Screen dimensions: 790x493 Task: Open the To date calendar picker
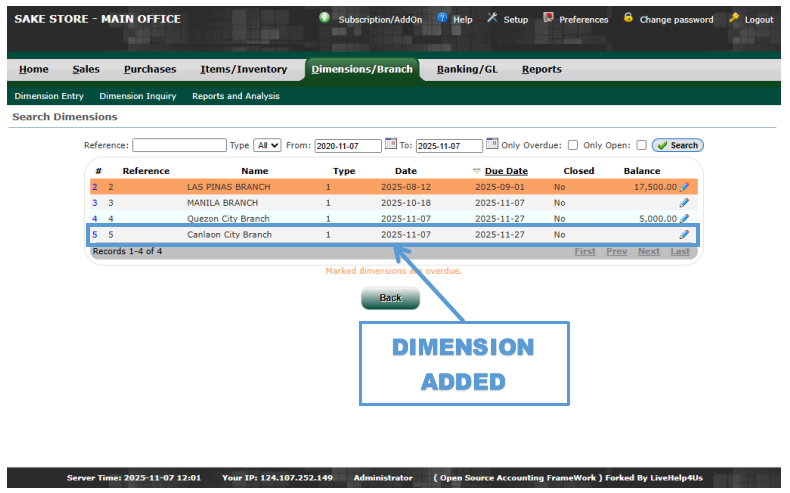pos(492,144)
